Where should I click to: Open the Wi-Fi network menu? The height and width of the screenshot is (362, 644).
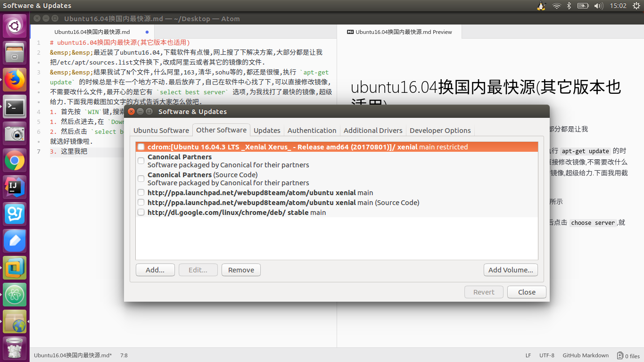556,6
